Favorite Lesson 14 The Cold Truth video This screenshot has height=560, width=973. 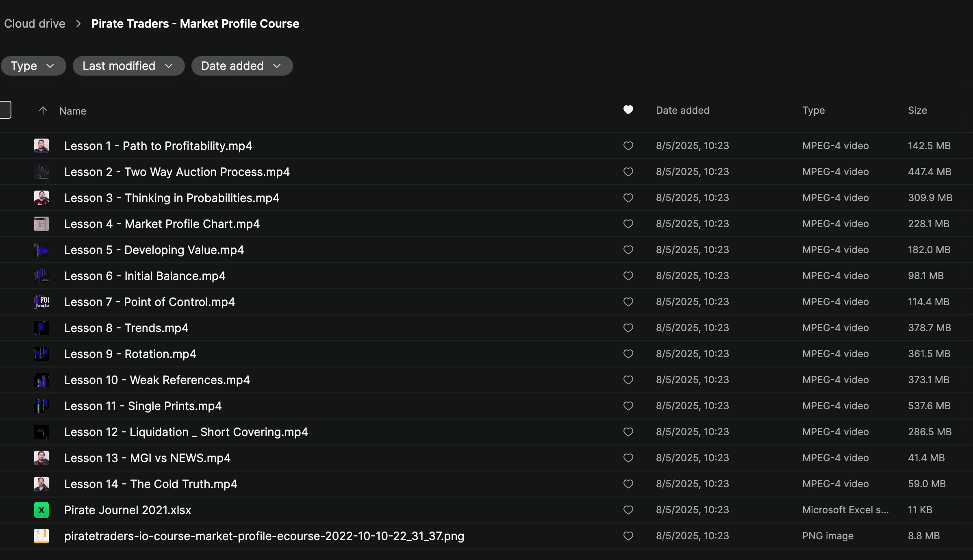tap(628, 484)
